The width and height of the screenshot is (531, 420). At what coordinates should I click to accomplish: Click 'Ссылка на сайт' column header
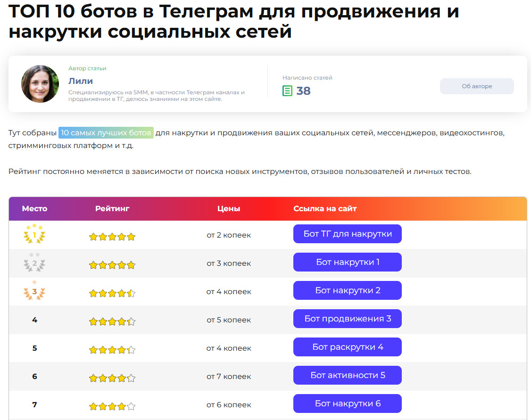click(325, 208)
